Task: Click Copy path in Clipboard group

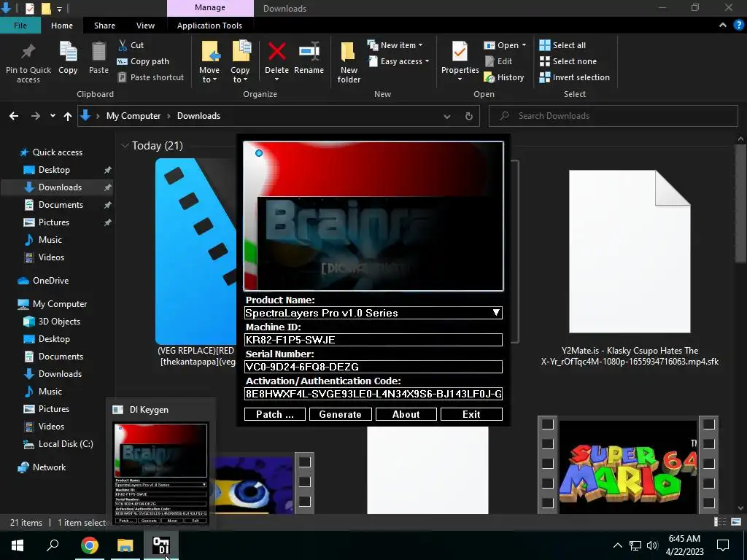Action: (x=143, y=61)
